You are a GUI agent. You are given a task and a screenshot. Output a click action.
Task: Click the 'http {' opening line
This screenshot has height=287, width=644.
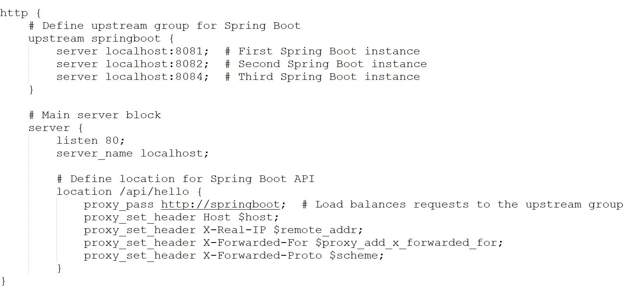click(20, 13)
